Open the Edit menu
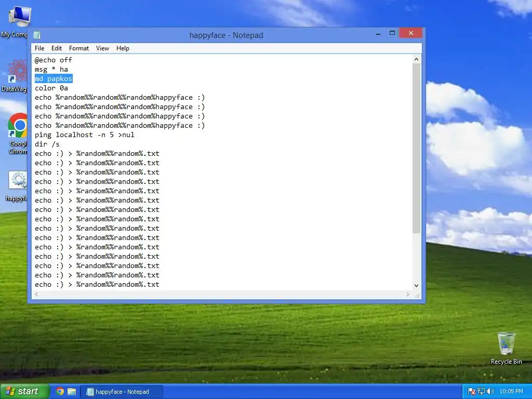This screenshot has width=532, height=399. [56, 48]
